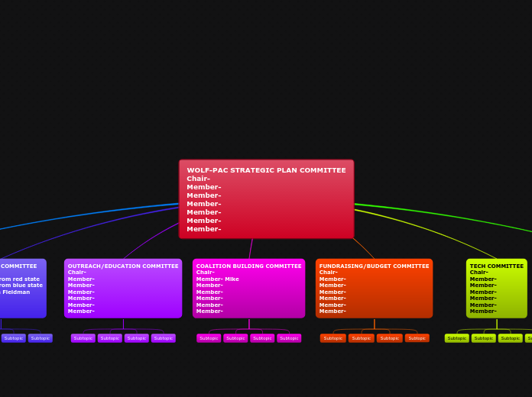The width and height of the screenshot is (532, 397).
Task: Click the 'Chair-' line in Tech Committee
Action: [479, 273]
